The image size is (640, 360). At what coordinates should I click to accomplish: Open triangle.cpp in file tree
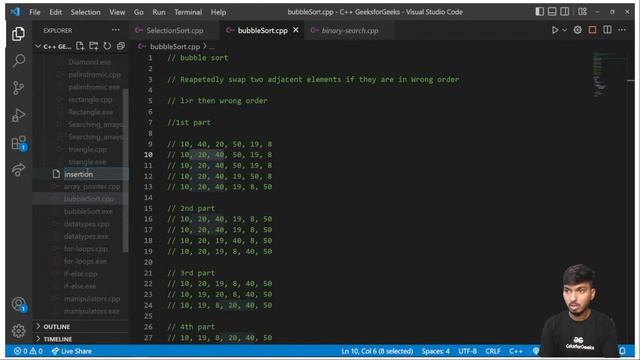pyautogui.click(x=87, y=149)
